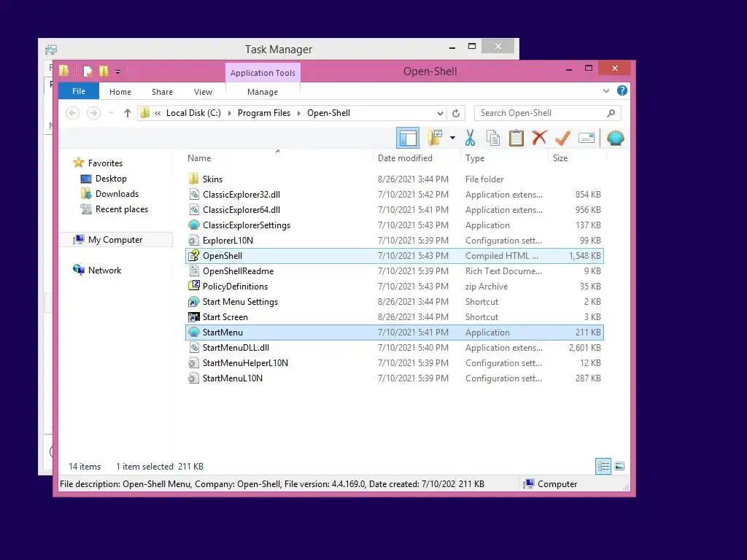Sort by the Name column header
This screenshot has height=560, width=747.
[278, 158]
